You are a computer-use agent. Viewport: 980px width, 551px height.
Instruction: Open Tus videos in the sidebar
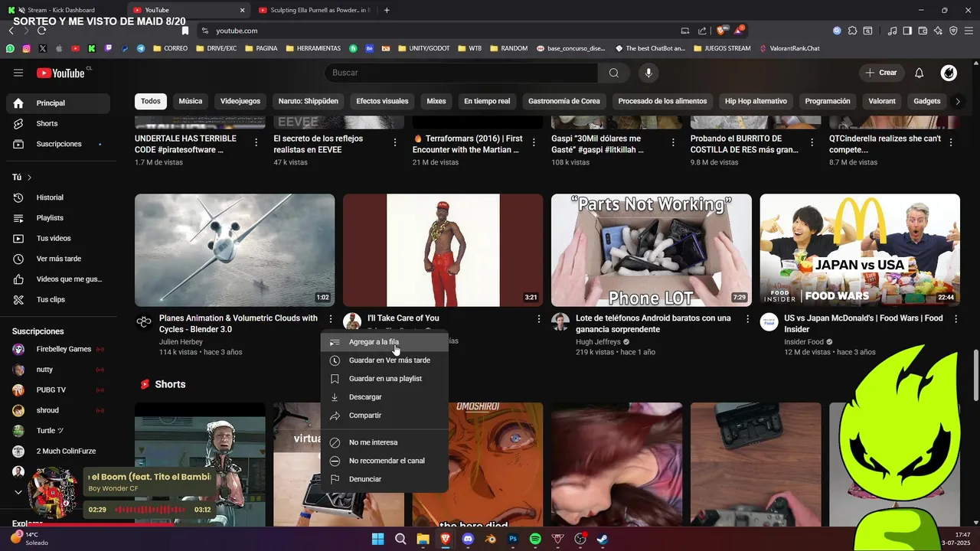click(58, 238)
